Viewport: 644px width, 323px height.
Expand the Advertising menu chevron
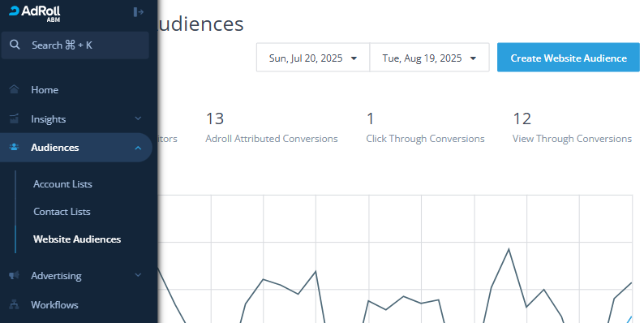click(x=138, y=275)
